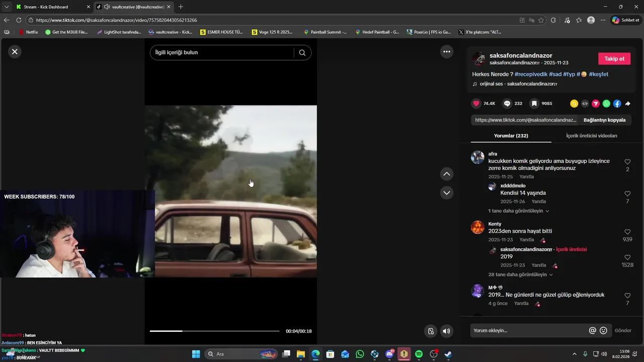Image resolution: width=644 pixels, height=362 pixels.
Task: Click the taskbar 'Ara' search box
Action: [x=242, y=354]
